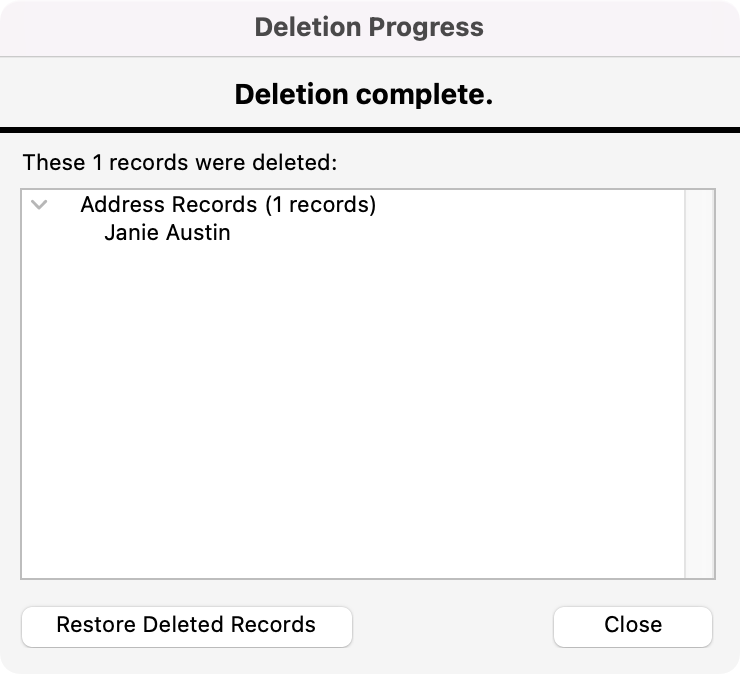Close the Deletion Progress dialog
This screenshot has height=674, width=740.
(632, 626)
